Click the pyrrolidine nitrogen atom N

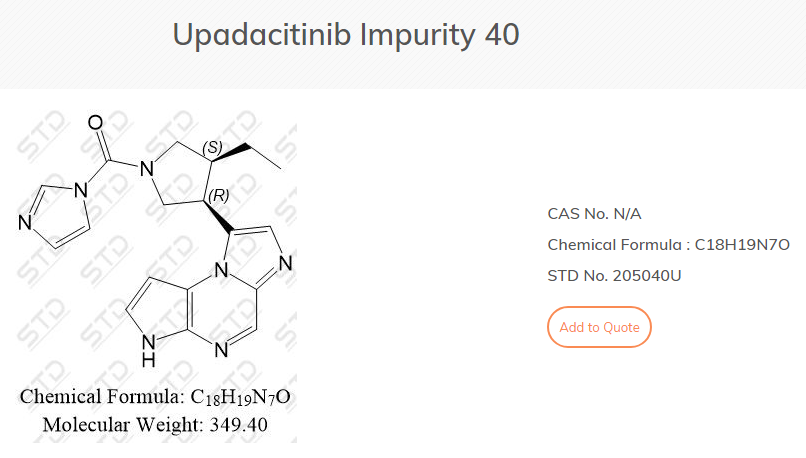click(146, 169)
